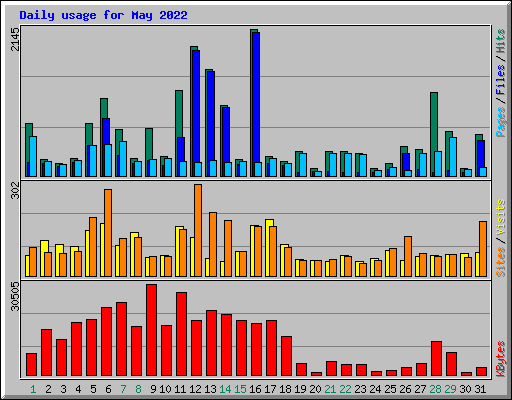Select the orange bar for day 26
Screen dimensions: 512x400
408,256
